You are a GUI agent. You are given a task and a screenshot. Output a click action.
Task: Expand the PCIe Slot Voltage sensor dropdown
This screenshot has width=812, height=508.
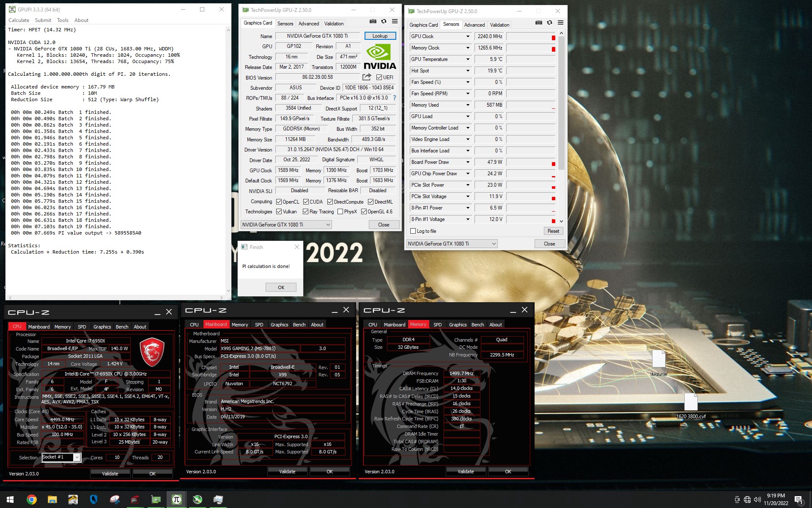click(468, 196)
